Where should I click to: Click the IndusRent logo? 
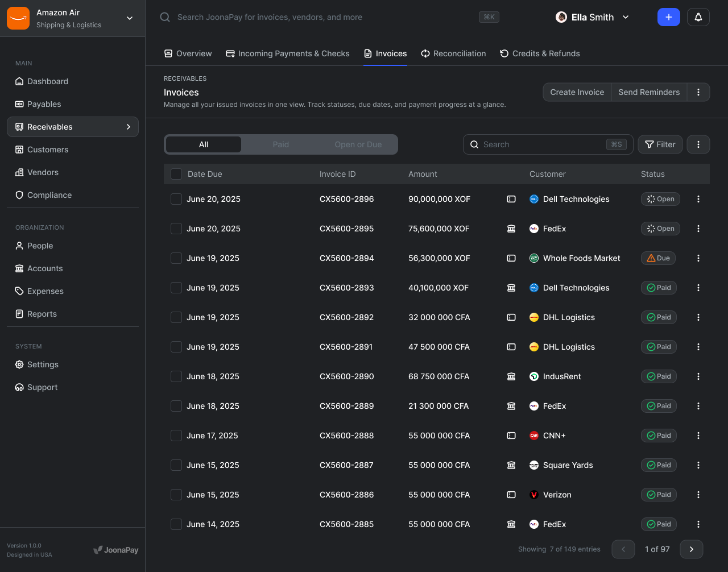tap(534, 376)
